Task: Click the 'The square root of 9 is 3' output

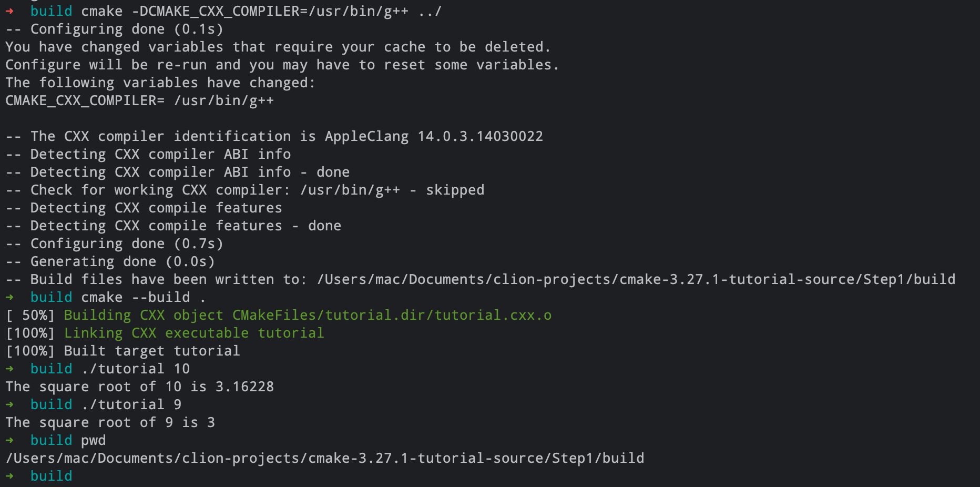Action: 110,422
